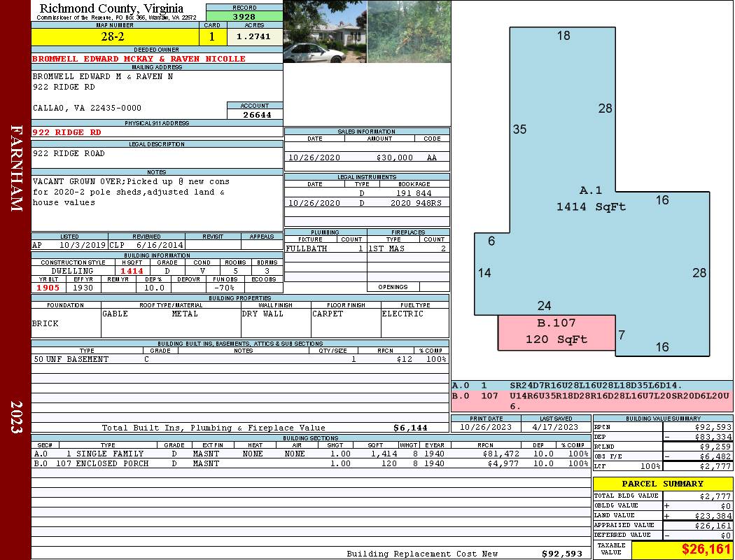Image resolution: width=735 pixels, height=560 pixels.
Task: Click building summary RPCN $92,593
Action: click(x=713, y=428)
